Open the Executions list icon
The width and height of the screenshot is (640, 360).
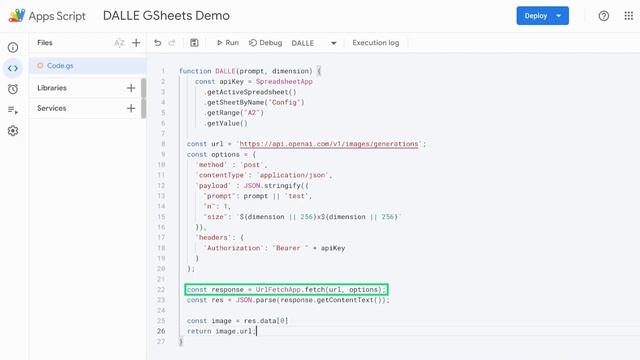(13, 110)
